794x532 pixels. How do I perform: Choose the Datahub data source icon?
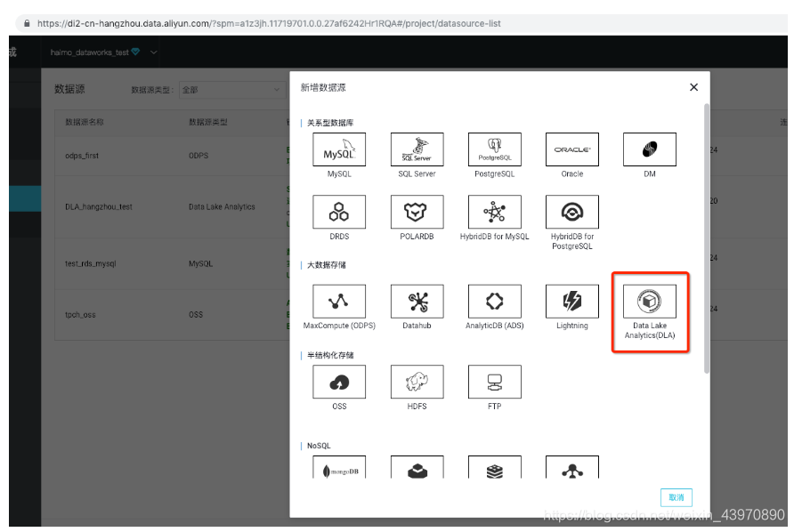click(417, 302)
